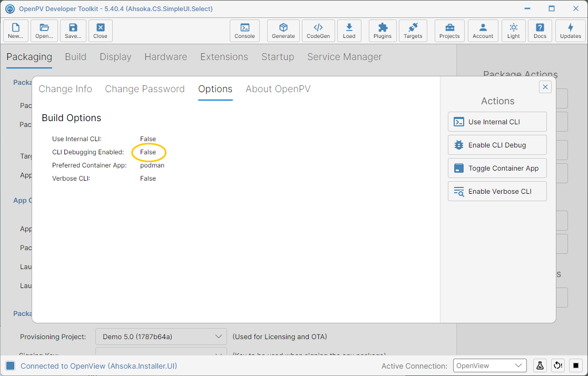Switch to the Hardware tab
The image size is (588, 376).
click(x=166, y=57)
